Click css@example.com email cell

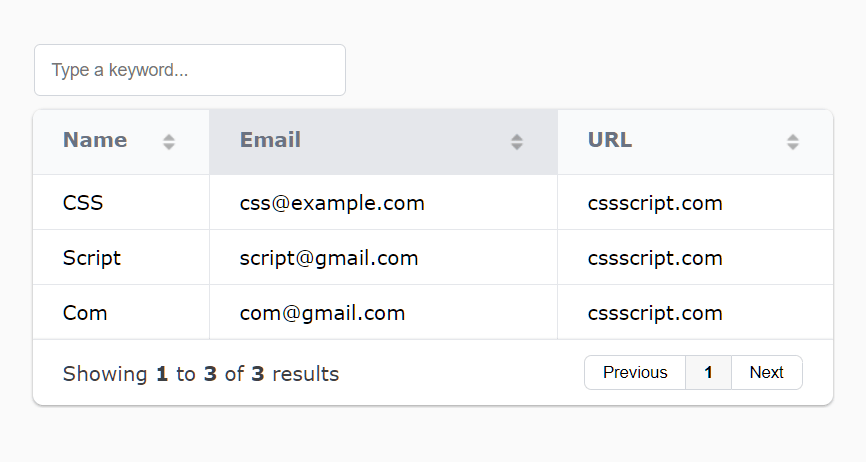pos(383,203)
